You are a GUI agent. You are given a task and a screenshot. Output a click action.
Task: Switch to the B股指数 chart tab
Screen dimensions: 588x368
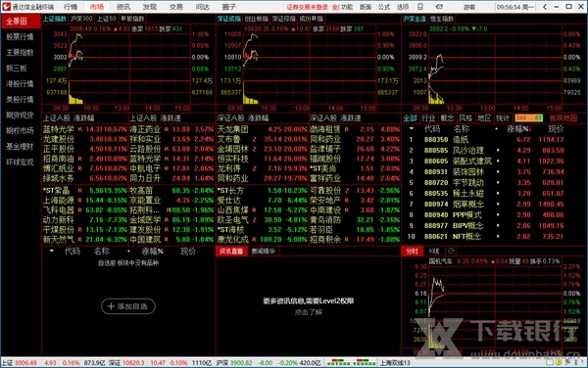click(132, 19)
